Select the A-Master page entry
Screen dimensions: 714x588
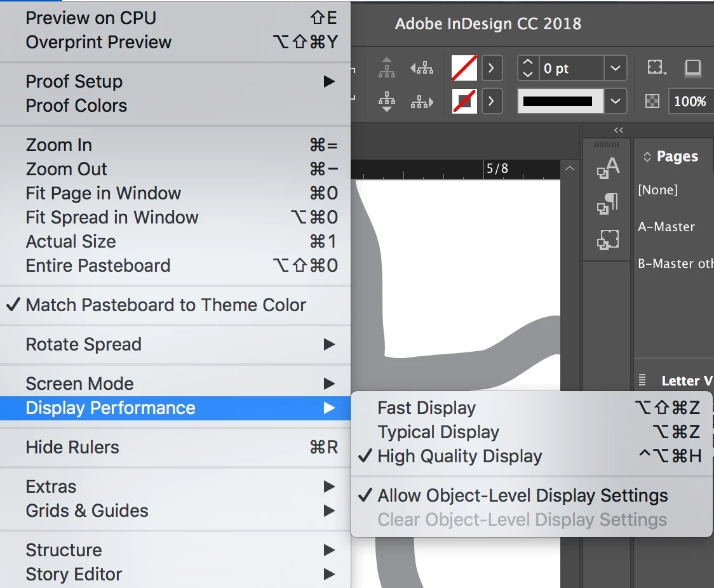coord(666,227)
